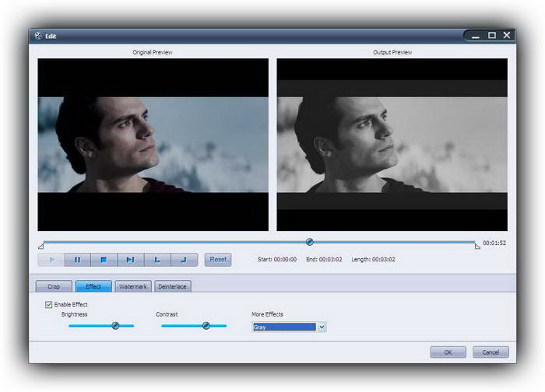The height and width of the screenshot is (392, 545).
Task: Click the Edit window title icon
Action: coord(37,36)
